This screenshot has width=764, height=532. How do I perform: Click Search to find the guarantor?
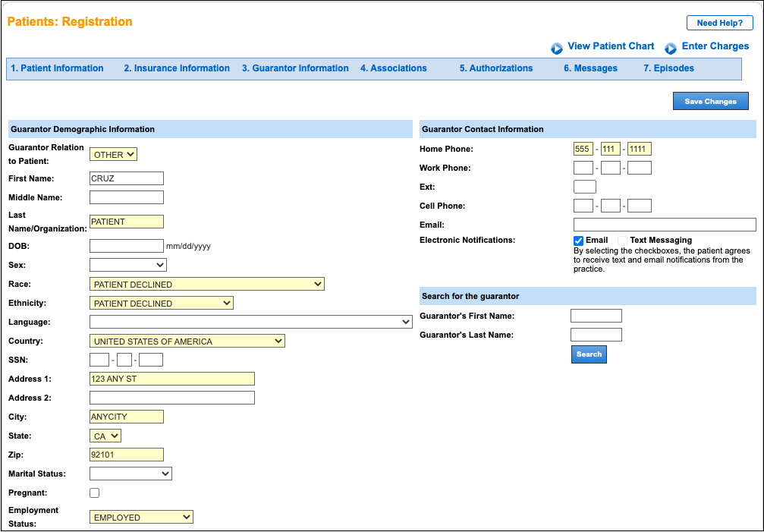[589, 354]
